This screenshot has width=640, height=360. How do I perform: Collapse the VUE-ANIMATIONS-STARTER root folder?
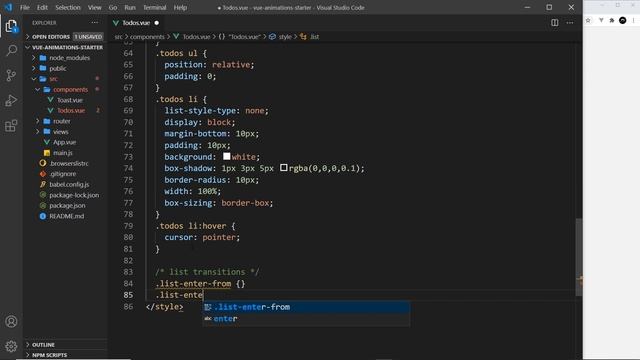[x=64, y=47]
